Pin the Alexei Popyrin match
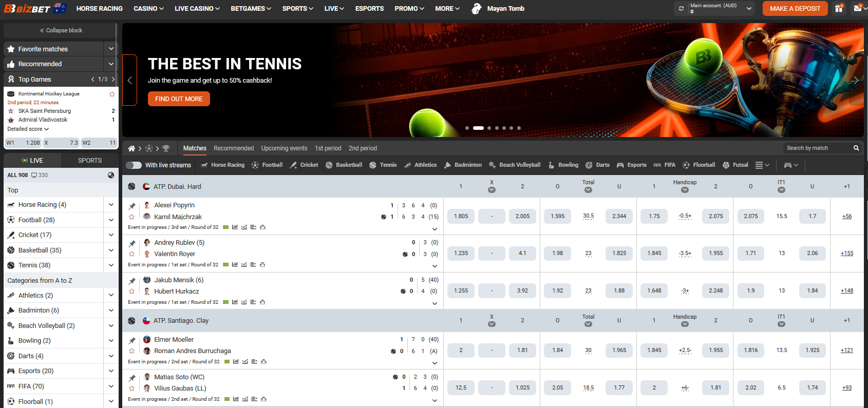The image size is (868, 408). pos(132,206)
